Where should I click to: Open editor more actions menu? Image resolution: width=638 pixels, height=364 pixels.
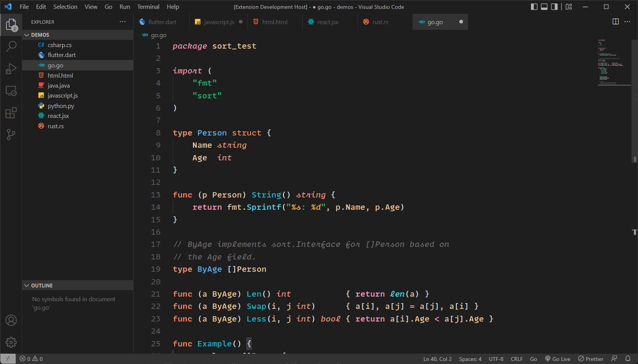point(627,22)
